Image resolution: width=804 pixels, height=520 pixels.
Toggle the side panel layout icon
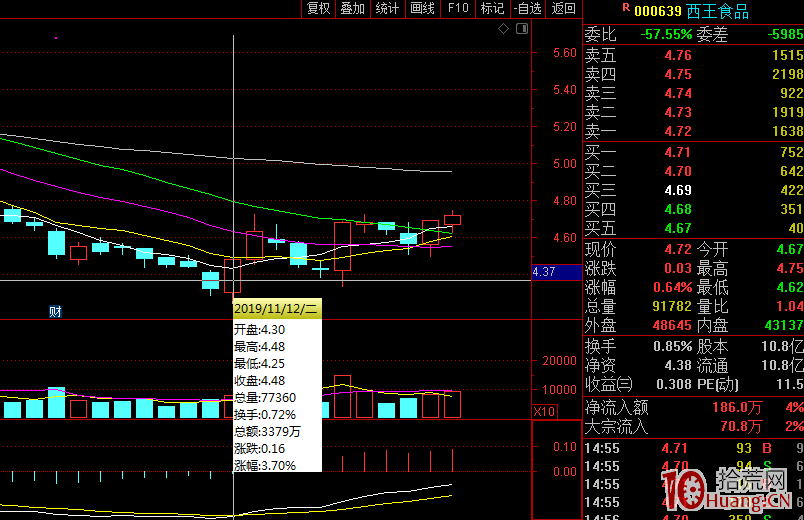(522, 29)
